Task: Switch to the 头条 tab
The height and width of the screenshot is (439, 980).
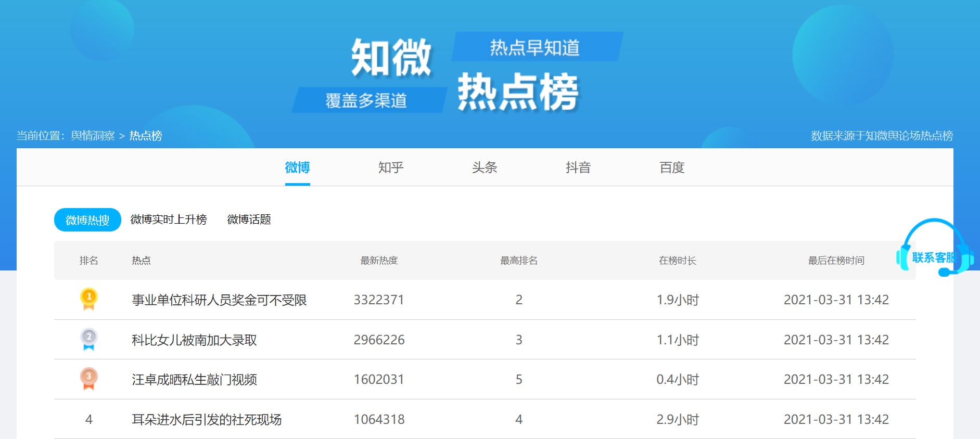Action: 485,167
